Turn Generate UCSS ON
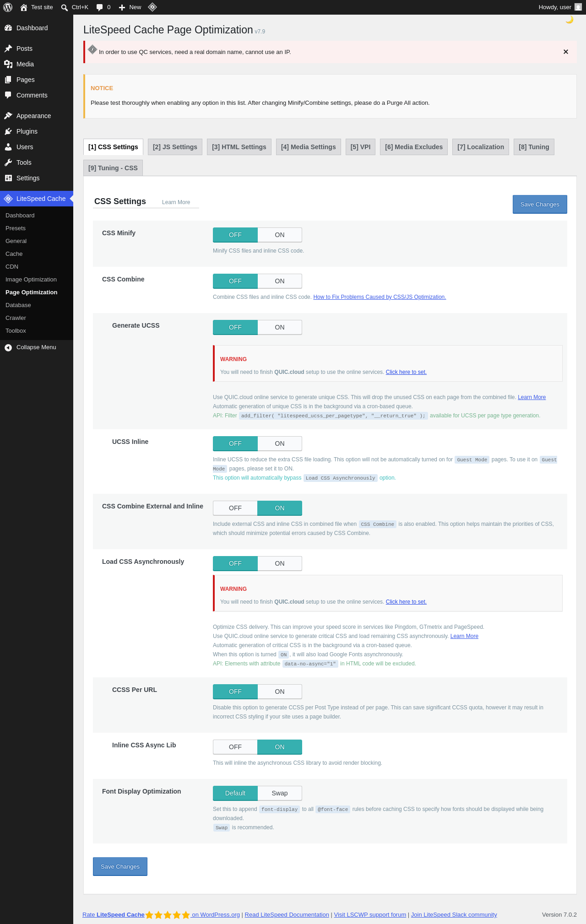 pyautogui.click(x=280, y=327)
